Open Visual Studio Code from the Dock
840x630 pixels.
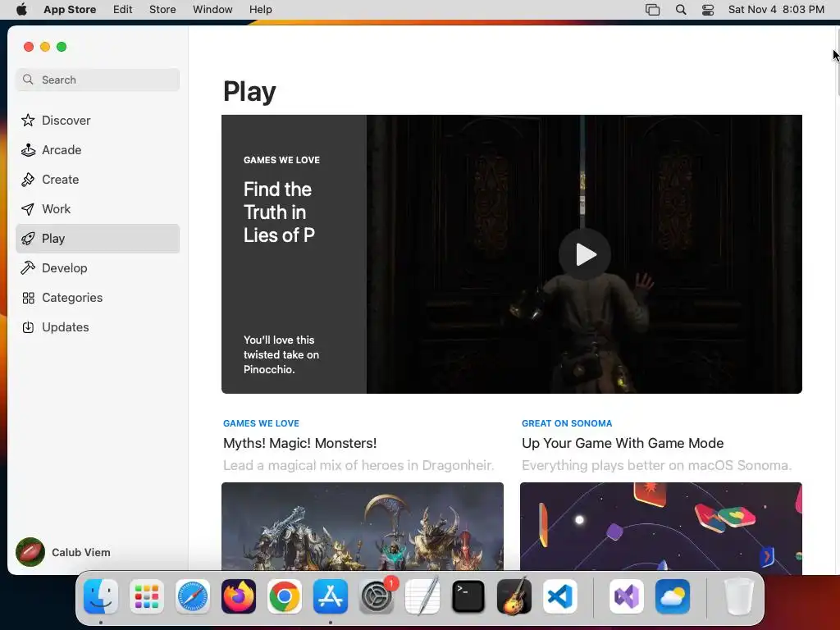click(560, 596)
